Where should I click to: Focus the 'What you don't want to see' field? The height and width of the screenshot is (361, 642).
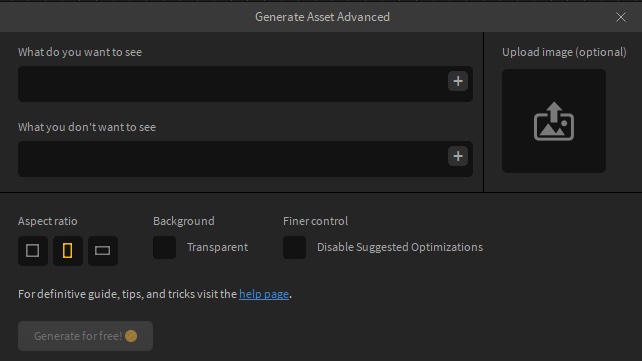point(245,159)
